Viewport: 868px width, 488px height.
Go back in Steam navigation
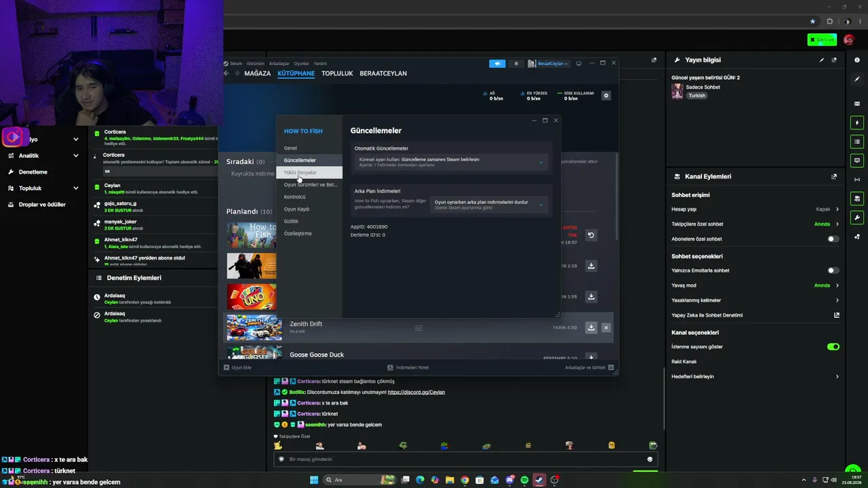(x=226, y=73)
